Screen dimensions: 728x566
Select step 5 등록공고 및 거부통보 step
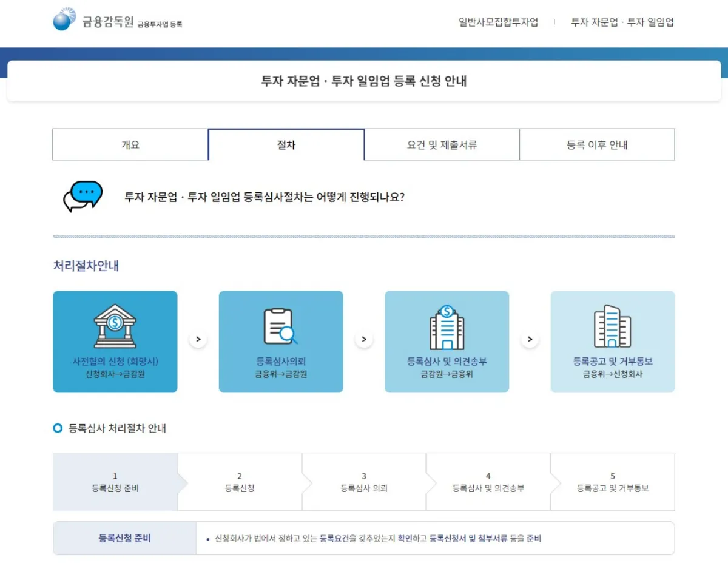click(x=613, y=481)
